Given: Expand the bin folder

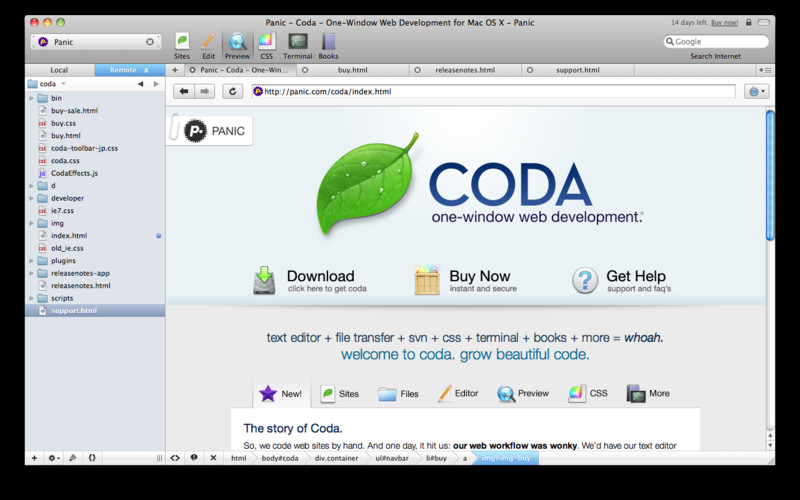Looking at the screenshot, I should point(31,98).
